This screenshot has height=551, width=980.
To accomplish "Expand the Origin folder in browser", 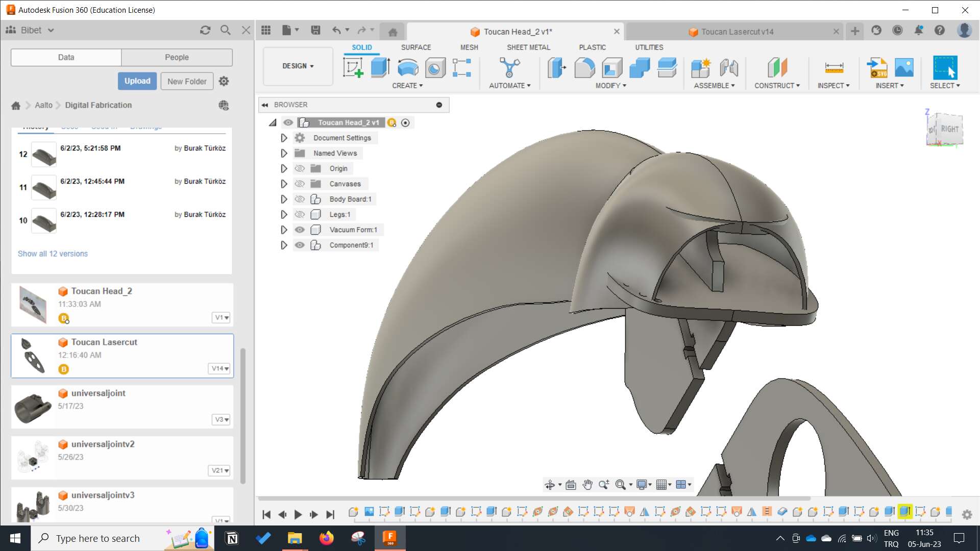I will [x=283, y=168].
